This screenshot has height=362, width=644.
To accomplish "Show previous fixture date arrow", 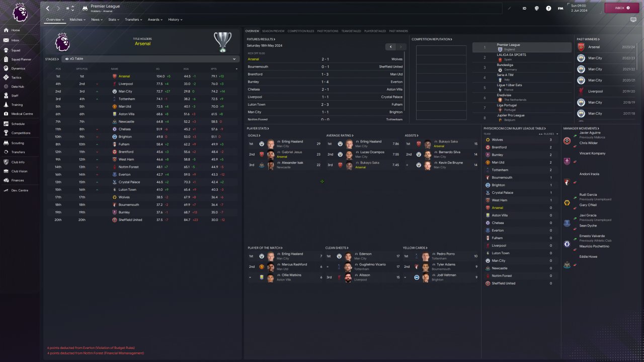I will coord(391,47).
